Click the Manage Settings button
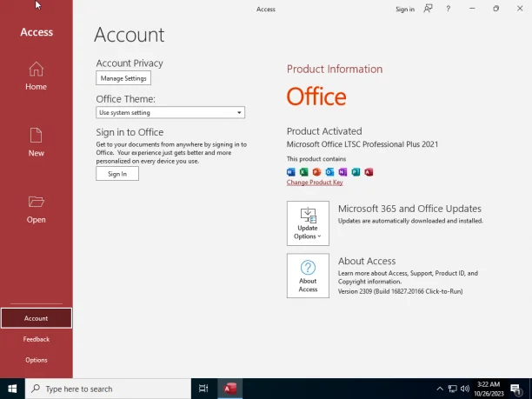 click(123, 78)
